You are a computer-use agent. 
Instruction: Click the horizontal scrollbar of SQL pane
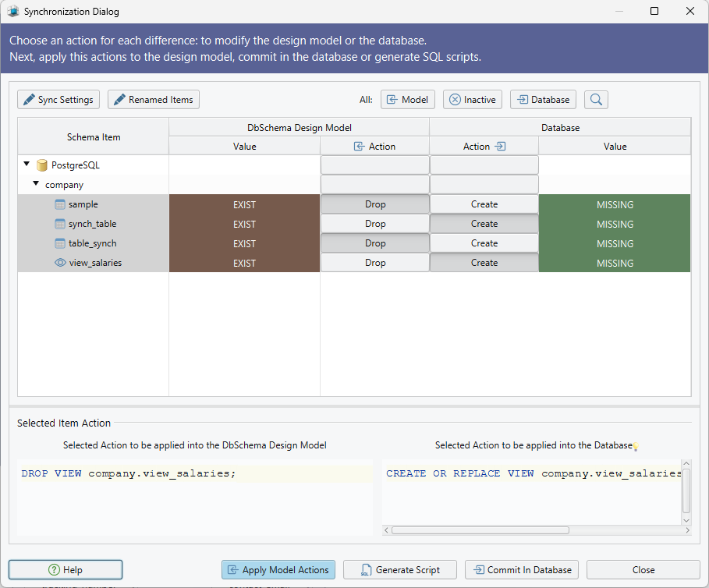click(x=480, y=530)
